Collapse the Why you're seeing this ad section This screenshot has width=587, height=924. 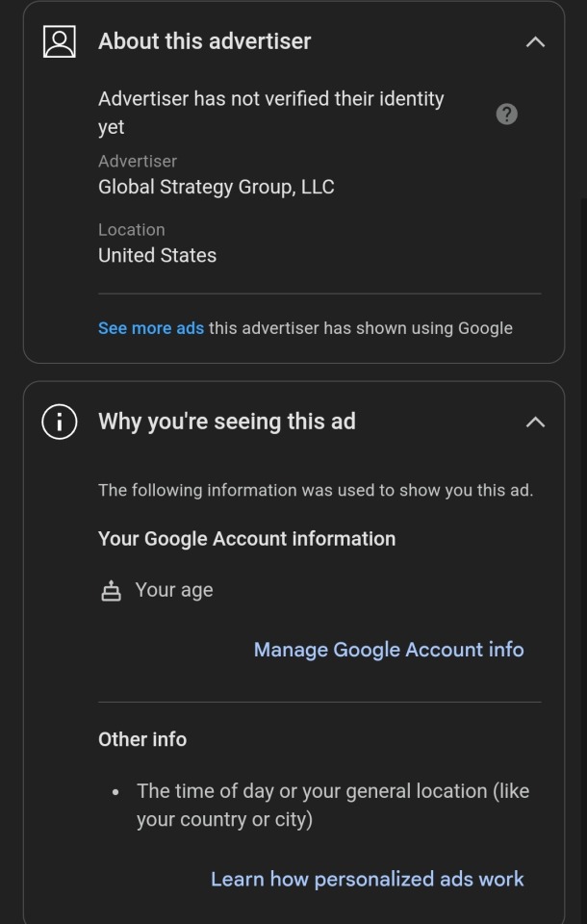pos(535,422)
